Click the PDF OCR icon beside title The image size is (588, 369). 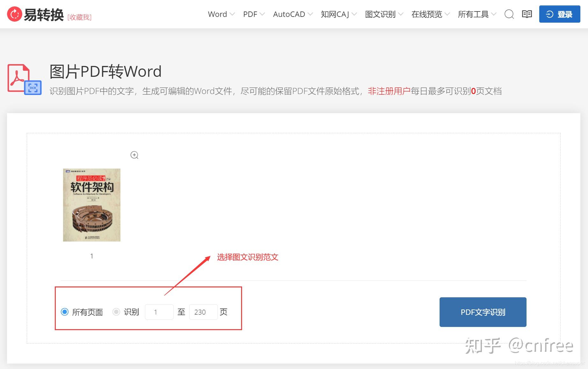click(25, 79)
